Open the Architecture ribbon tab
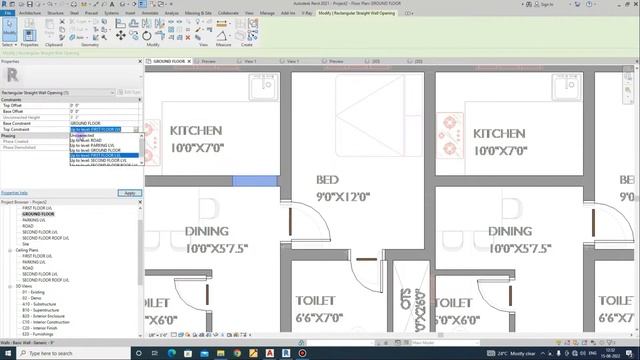Image resolution: width=640 pixels, height=360 pixels. click(30, 13)
